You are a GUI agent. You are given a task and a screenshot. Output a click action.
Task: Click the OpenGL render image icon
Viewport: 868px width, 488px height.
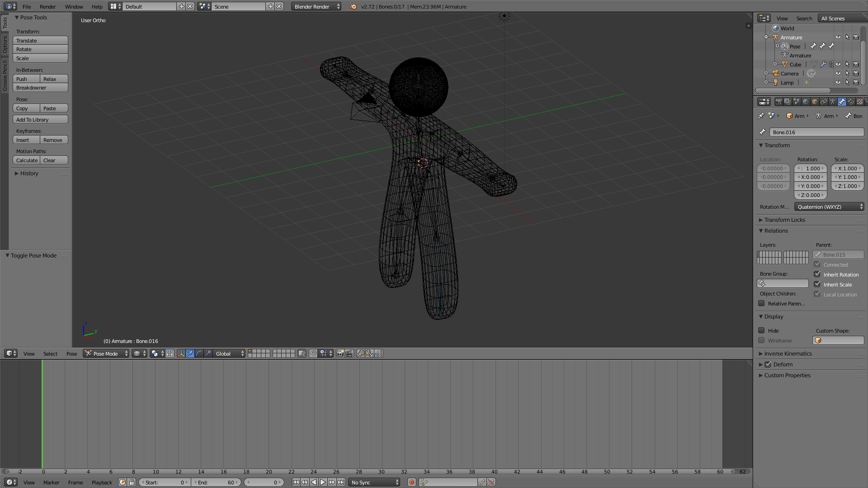point(340,353)
